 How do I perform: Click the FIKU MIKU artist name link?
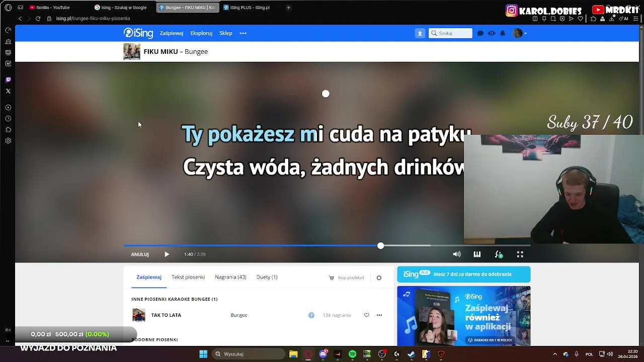pyautogui.click(x=161, y=51)
